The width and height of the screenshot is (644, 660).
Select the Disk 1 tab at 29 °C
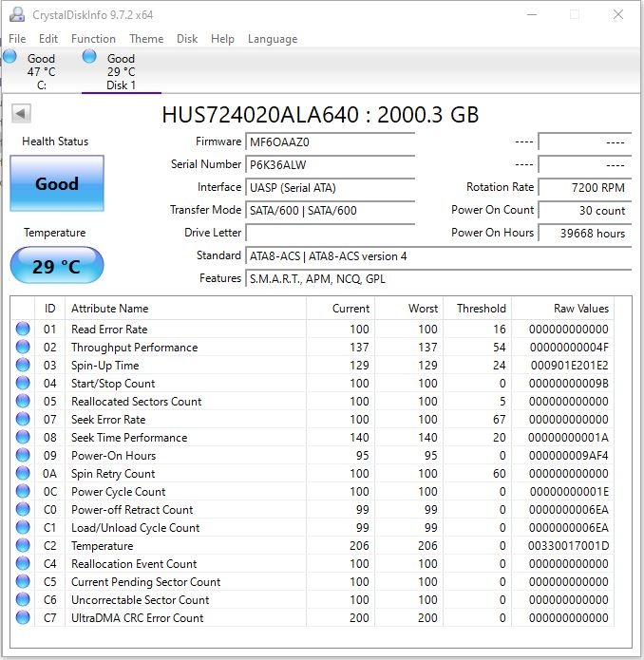[x=122, y=71]
